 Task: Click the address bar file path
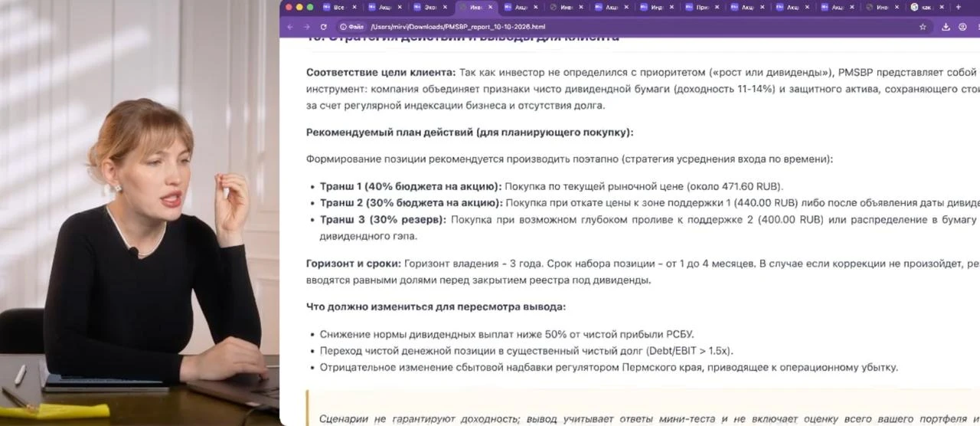point(458,26)
